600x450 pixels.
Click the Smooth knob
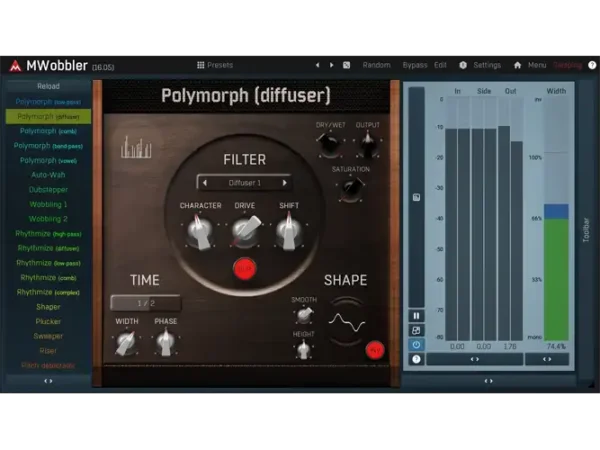(x=304, y=315)
